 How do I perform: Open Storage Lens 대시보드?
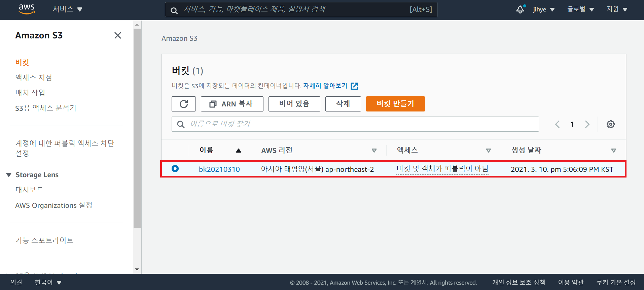[29, 190]
